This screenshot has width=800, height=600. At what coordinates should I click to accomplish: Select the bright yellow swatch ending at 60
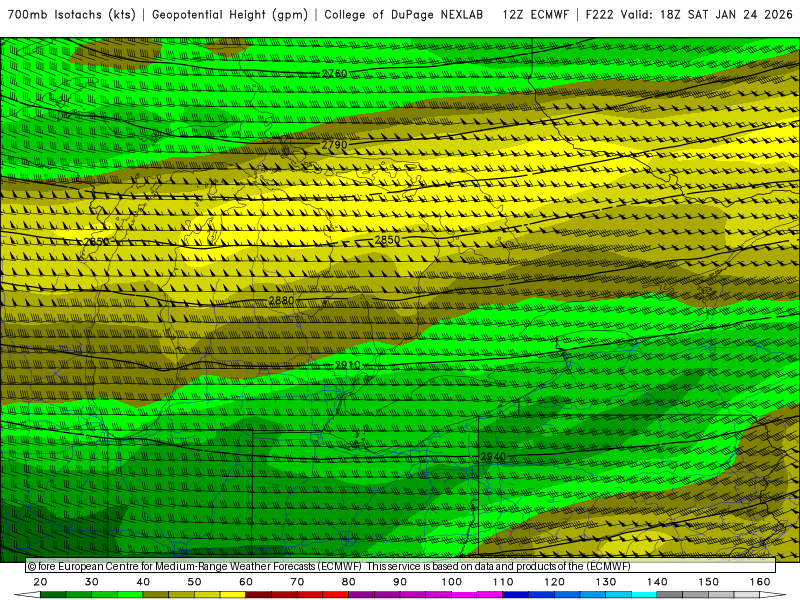click(x=233, y=595)
